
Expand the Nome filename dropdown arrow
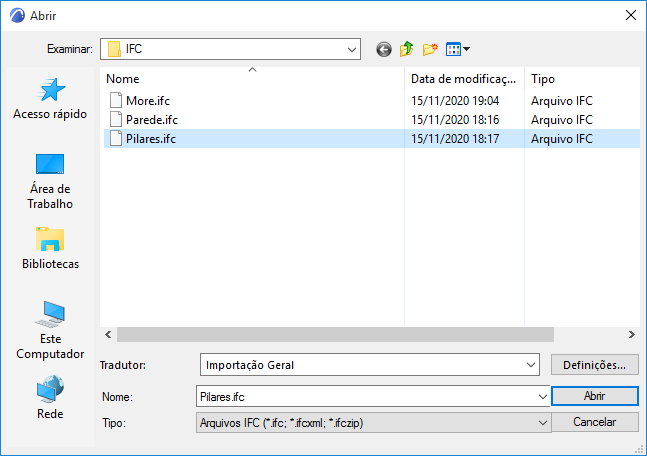pyautogui.click(x=543, y=397)
